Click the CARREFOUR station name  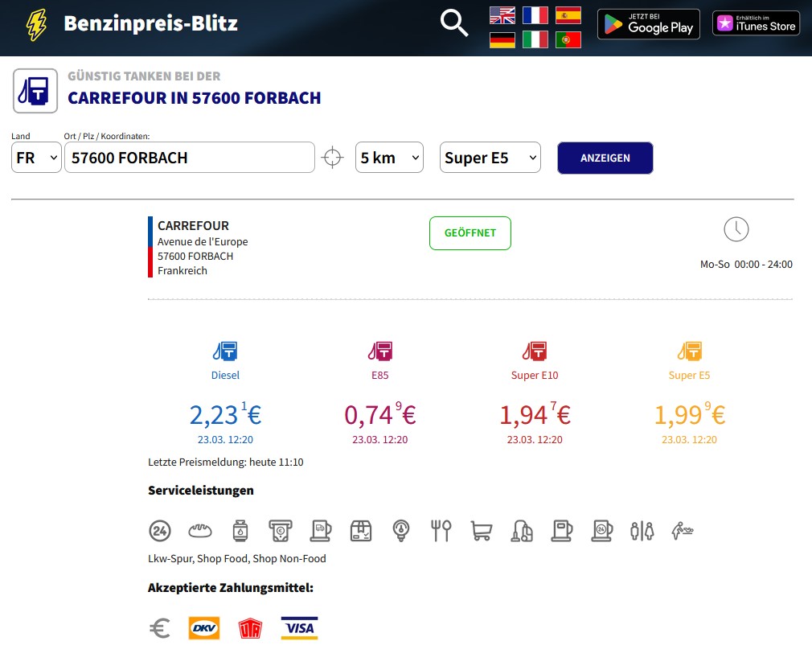pos(193,225)
